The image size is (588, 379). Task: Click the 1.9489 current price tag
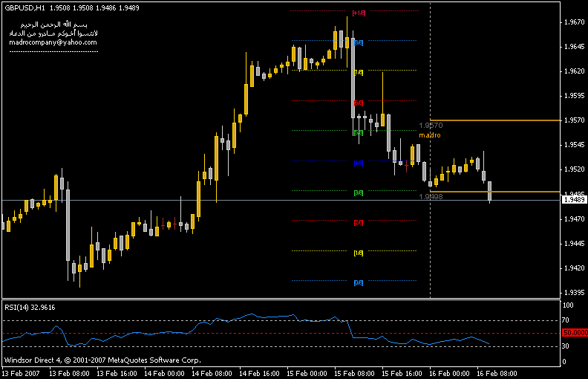click(574, 200)
